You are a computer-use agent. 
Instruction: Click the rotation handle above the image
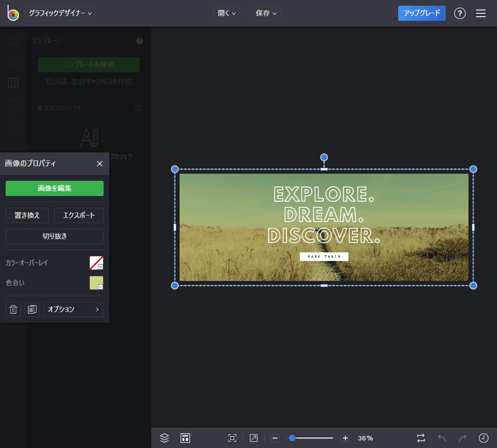coord(324,157)
